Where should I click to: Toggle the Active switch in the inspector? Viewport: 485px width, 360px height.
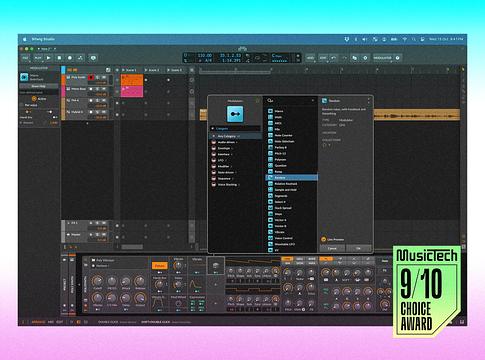[x=34, y=99]
